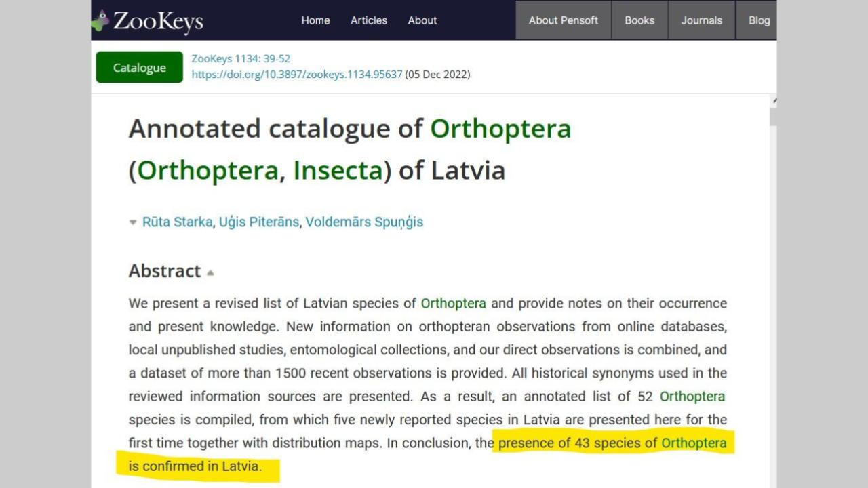Click the Insecta taxon link in title
The height and width of the screenshot is (488, 868).
(x=338, y=170)
